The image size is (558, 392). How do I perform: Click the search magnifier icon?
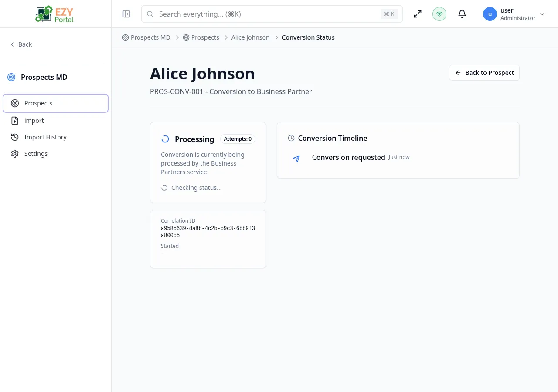pos(150,14)
